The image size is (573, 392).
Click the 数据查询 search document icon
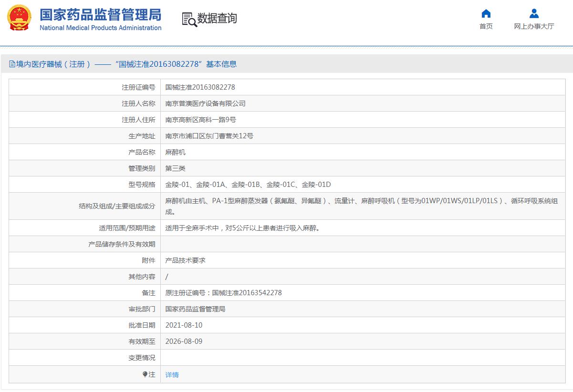point(189,19)
